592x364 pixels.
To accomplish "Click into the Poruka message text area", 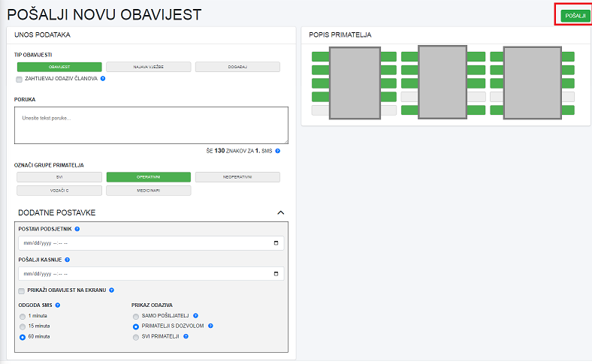I will point(151,125).
